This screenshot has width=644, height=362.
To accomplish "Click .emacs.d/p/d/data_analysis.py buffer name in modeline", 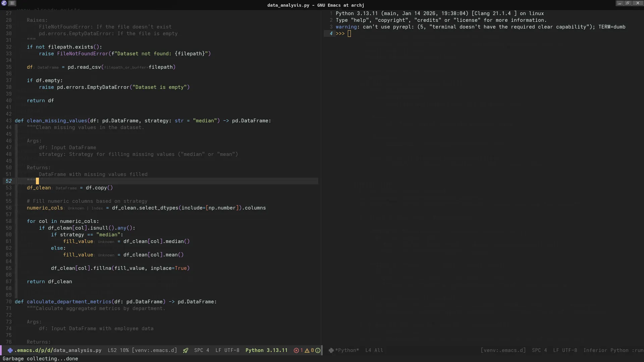I will coord(58,350).
